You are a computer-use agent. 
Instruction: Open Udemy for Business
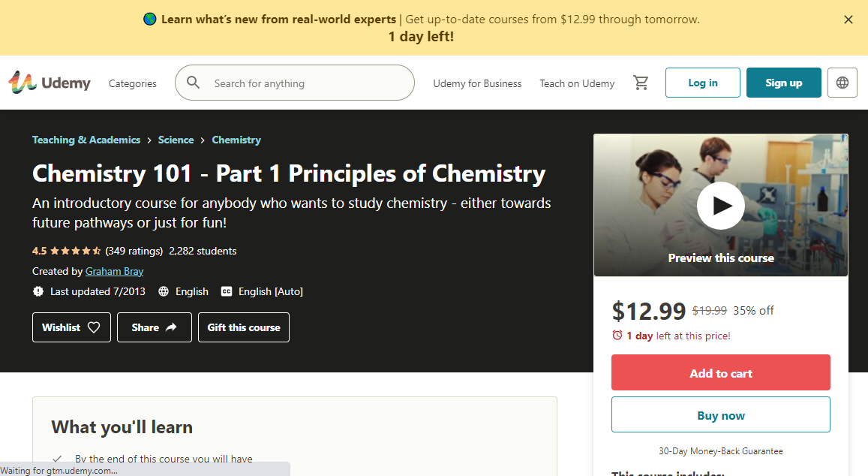tap(477, 83)
